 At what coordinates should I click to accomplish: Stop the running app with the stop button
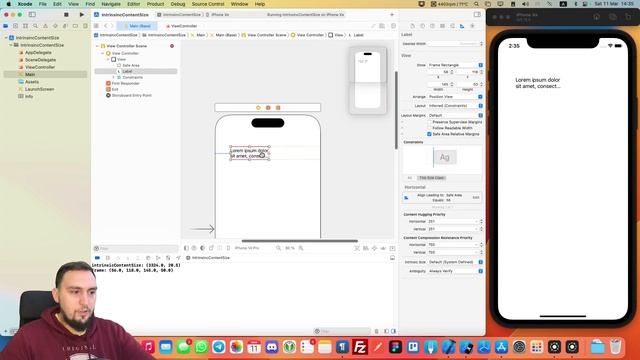pyautogui.click(x=66, y=15)
